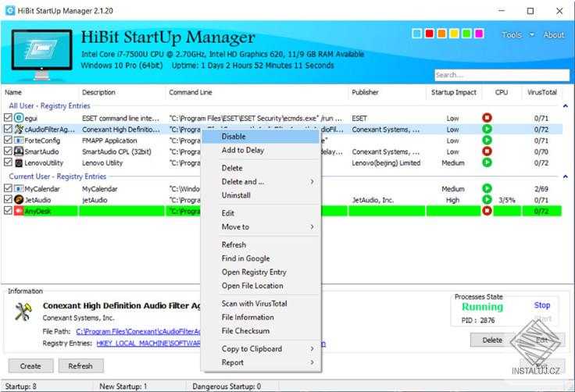Image resolution: width=575 pixels, height=392 pixels.
Task: Select File Checksum menu item
Action: pos(262,331)
